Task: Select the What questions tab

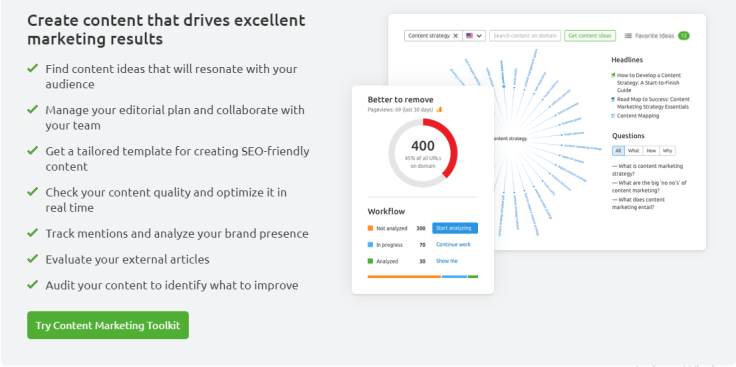Action: (634, 151)
